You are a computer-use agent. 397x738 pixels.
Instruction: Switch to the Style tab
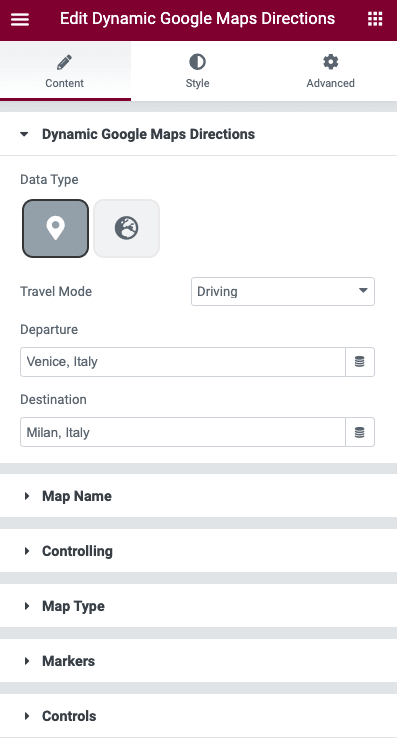tap(197, 71)
